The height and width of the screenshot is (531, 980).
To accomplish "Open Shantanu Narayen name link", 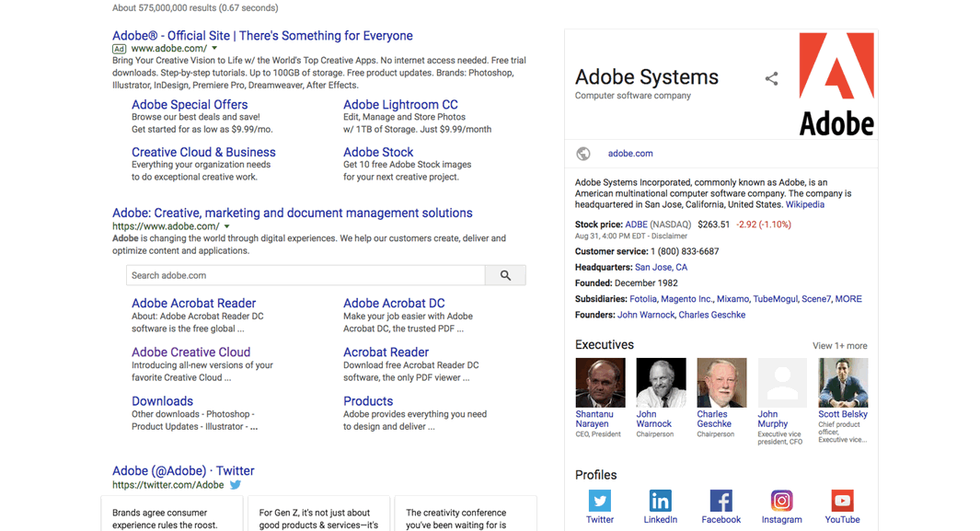I will click(x=594, y=419).
